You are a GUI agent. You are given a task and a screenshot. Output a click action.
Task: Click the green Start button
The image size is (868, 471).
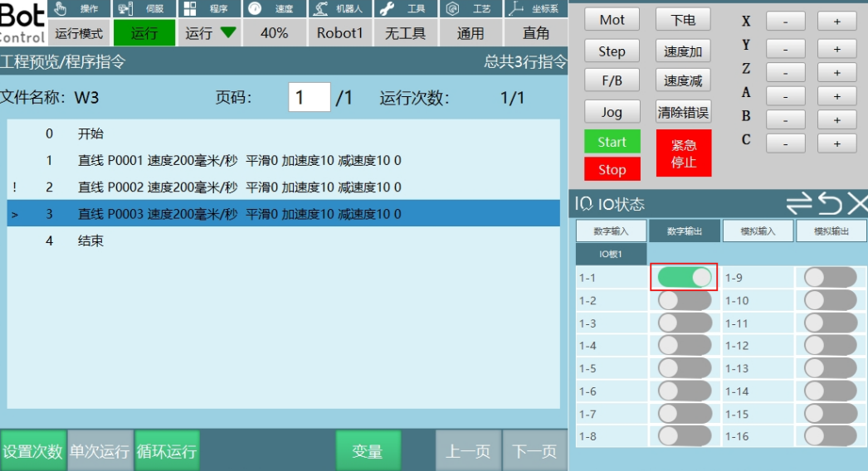tap(612, 142)
